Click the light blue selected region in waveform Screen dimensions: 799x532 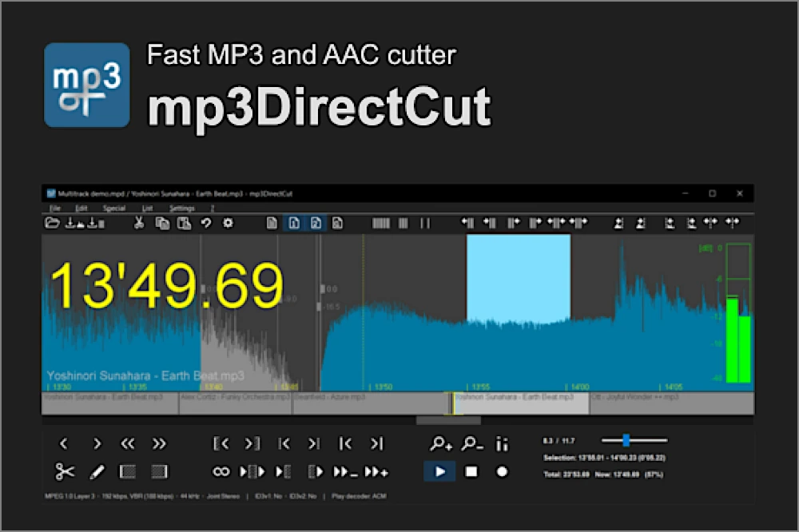click(519, 278)
